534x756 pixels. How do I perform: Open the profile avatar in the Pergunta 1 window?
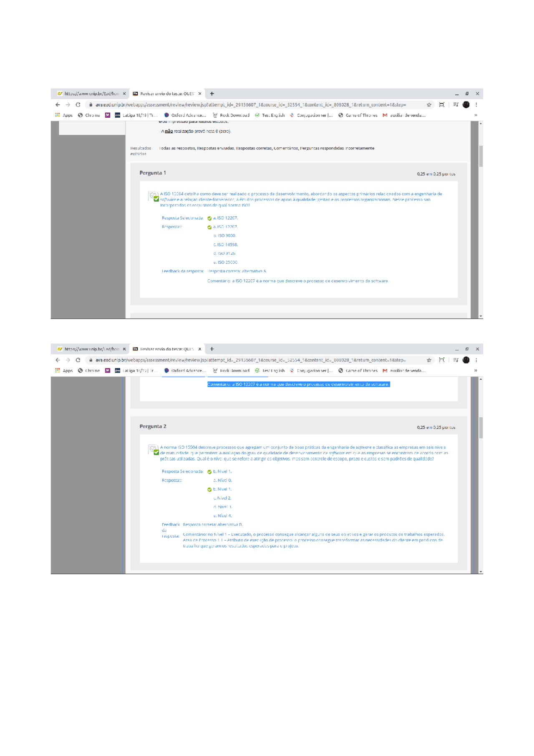[466, 105]
